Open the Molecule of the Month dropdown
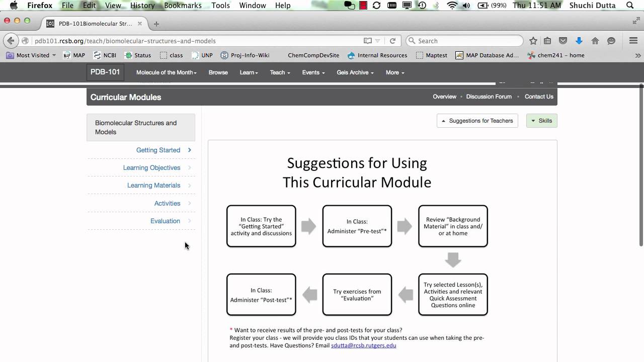Viewport: 644px width, 362px height. (x=166, y=72)
